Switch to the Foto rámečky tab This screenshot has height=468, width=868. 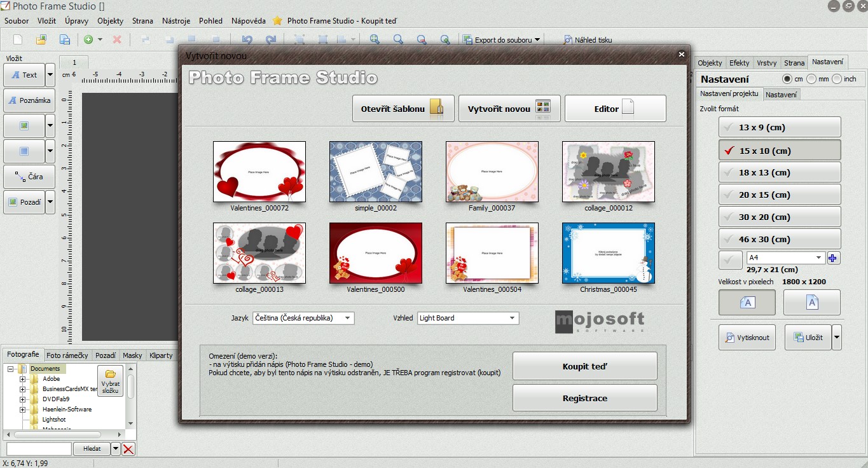tap(67, 355)
